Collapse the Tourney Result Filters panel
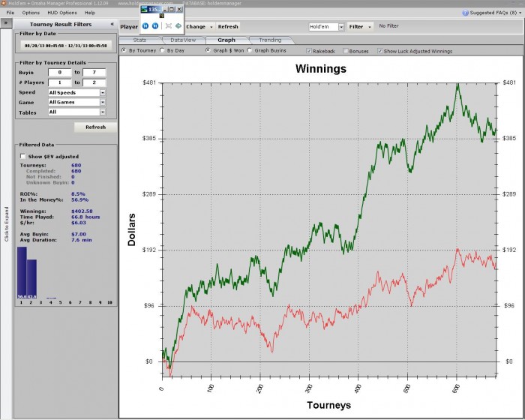 (x=112, y=24)
